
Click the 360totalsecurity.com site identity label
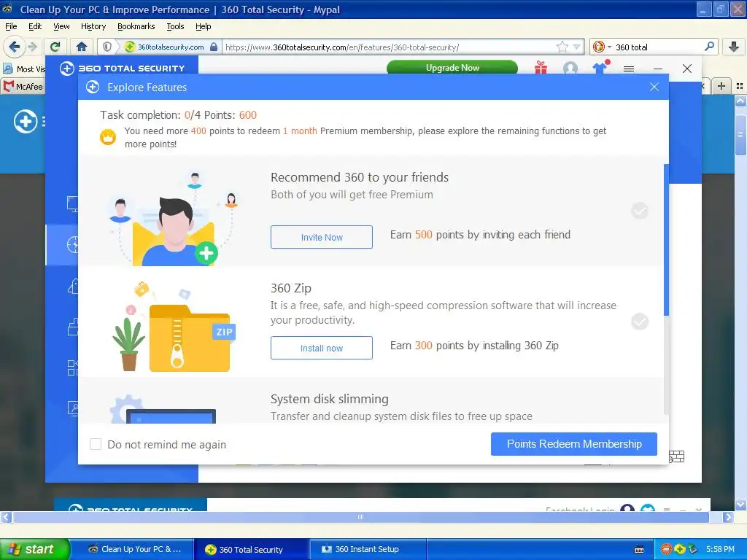(x=171, y=47)
